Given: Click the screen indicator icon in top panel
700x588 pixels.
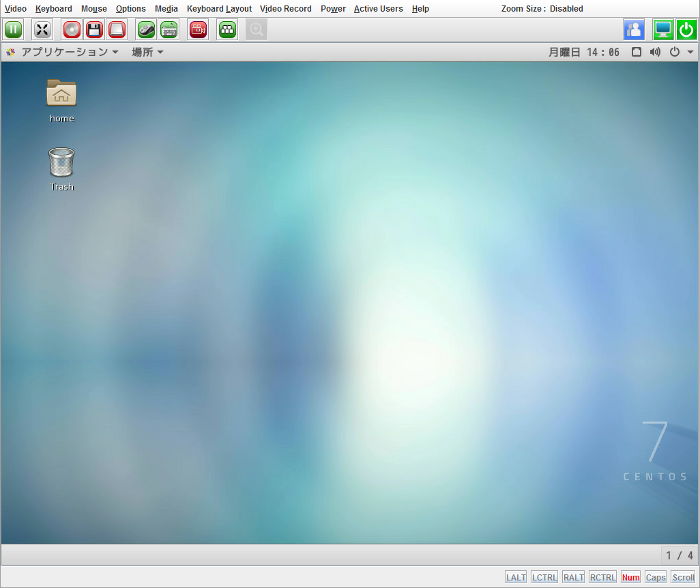Looking at the screenshot, I should [637, 53].
